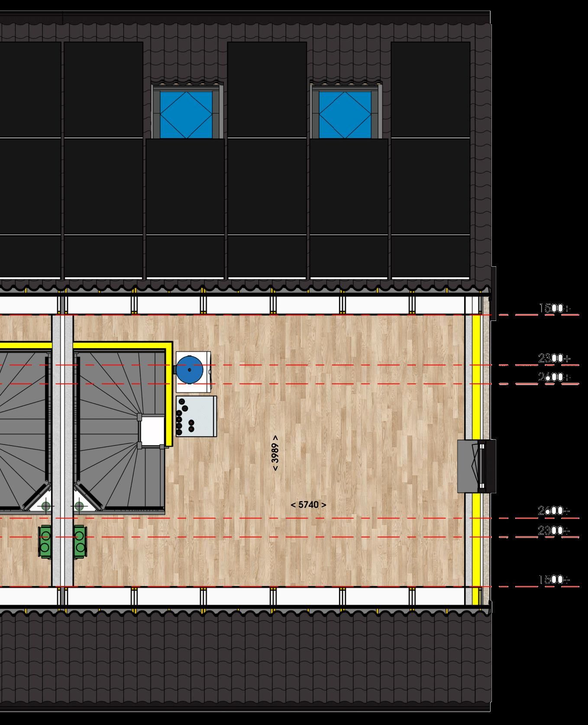Click the left blue skylight window

pos(187,114)
